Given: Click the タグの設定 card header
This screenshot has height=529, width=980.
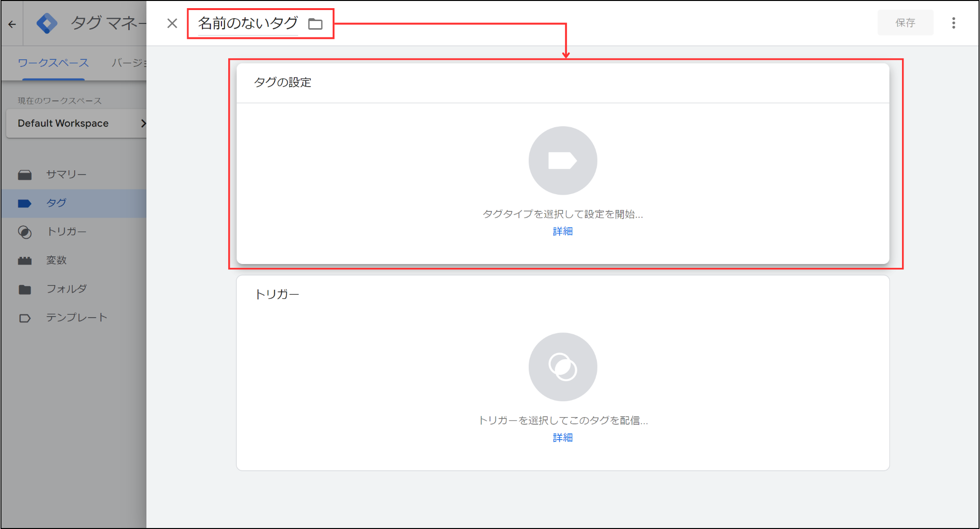Looking at the screenshot, I should (x=563, y=83).
